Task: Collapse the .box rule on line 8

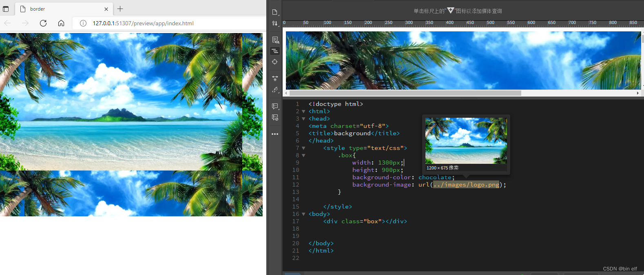Action: coord(303,156)
